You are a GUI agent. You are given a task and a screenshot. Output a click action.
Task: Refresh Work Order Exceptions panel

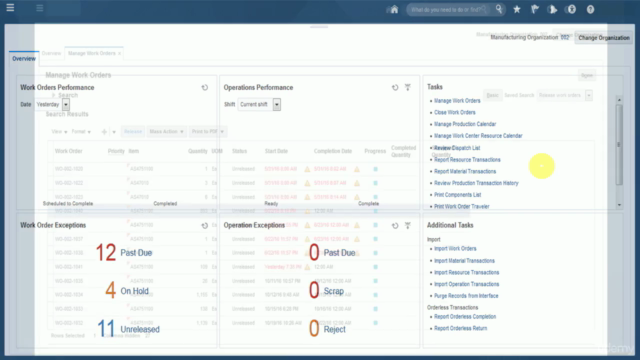205,225
